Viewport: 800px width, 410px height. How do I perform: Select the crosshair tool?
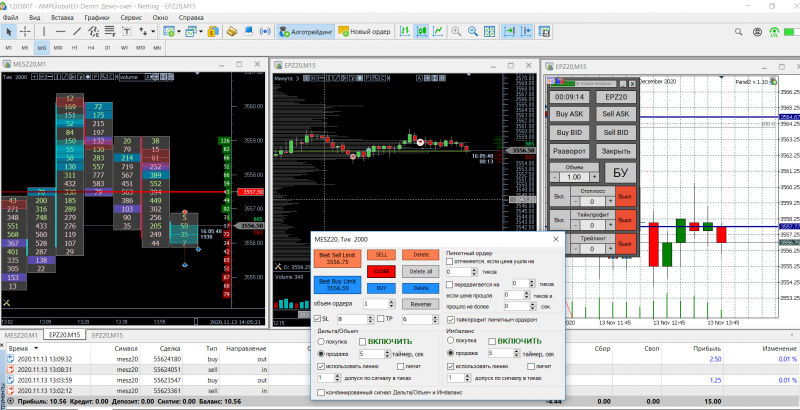click(24, 32)
